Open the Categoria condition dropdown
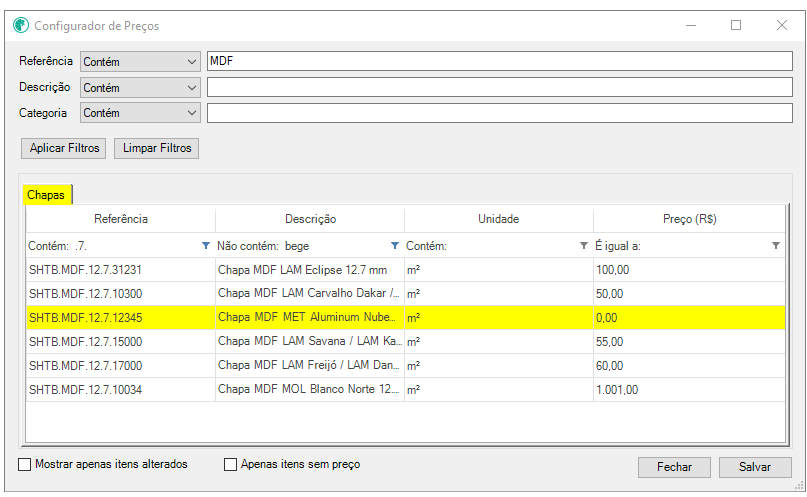The width and height of the screenshot is (807, 497). coord(140,113)
